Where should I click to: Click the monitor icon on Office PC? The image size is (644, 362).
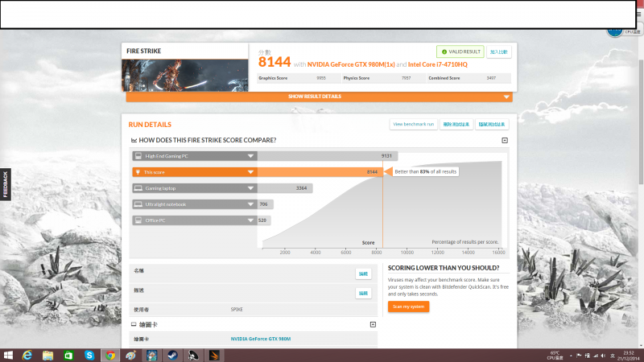tap(138, 220)
